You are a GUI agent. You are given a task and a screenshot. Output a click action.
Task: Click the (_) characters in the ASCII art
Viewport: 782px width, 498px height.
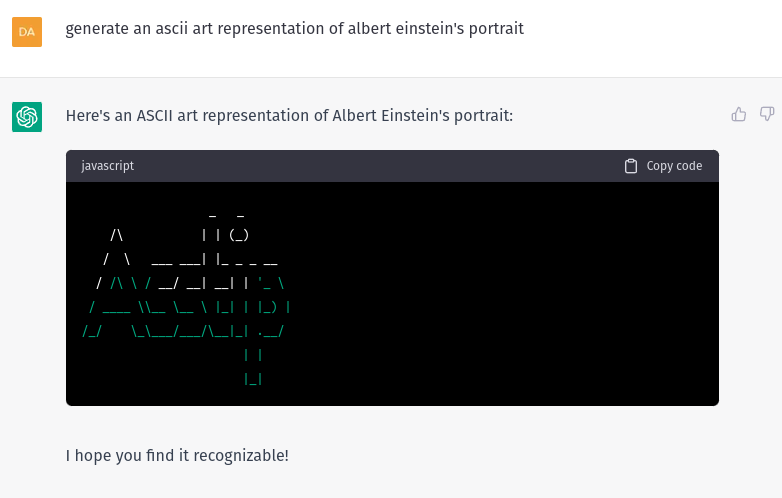[x=239, y=235]
